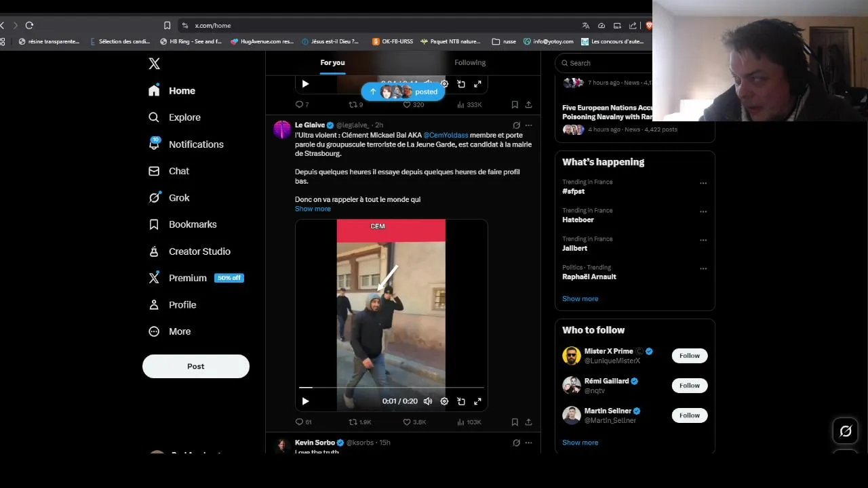Open more options for the Raphaël Arnault trend
This screenshot has width=868, height=488.
703,268
